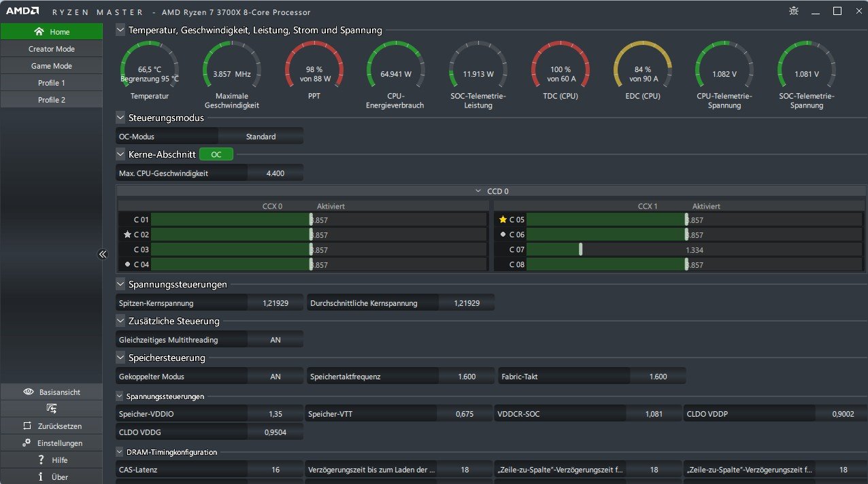Click the Einstellungen gears icon

point(27,443)
